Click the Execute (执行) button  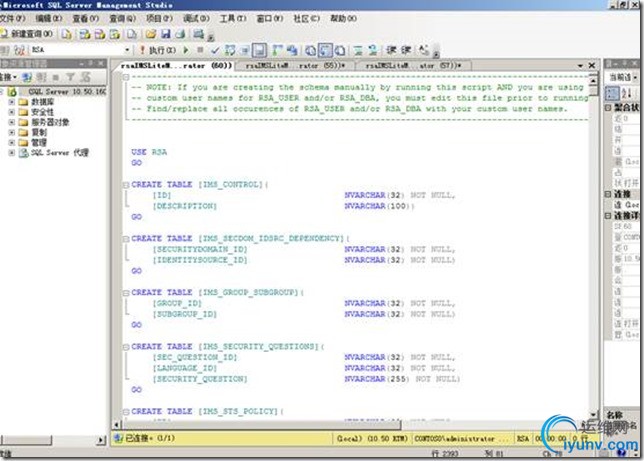[158, 50]
